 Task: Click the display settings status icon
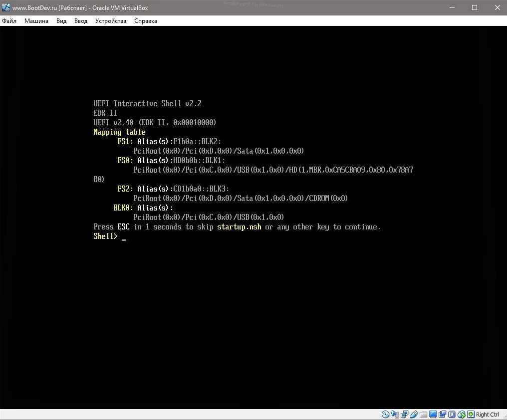point(432,414)
